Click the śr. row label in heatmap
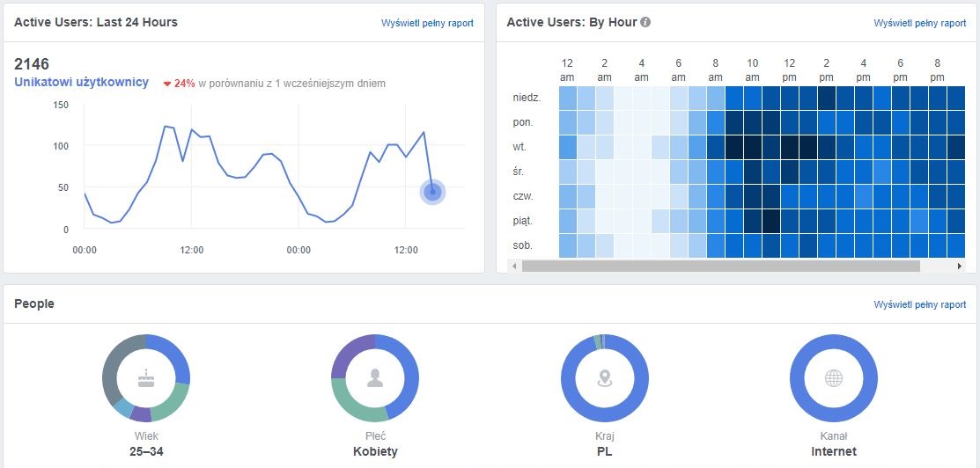Screen dimensions: 980x468 (519, 172)
